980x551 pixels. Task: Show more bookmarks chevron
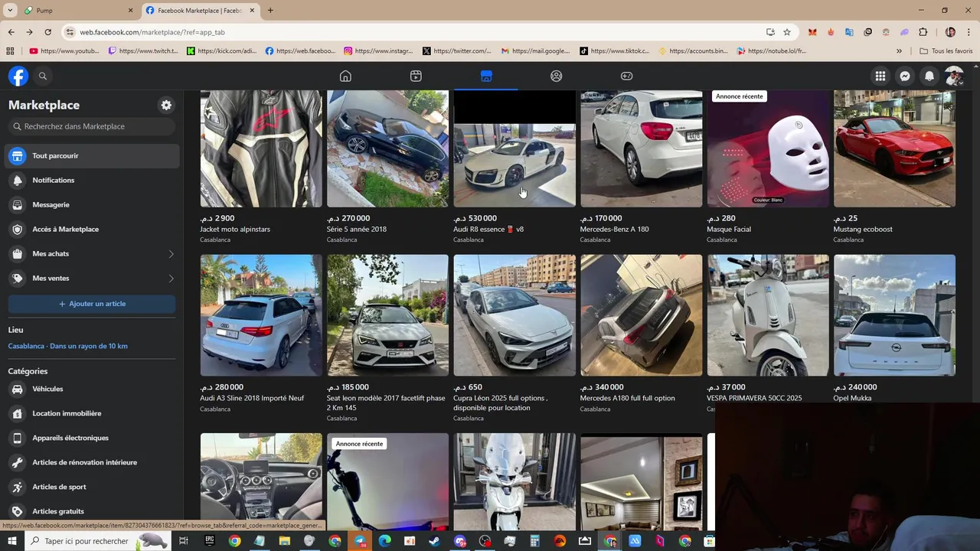[x=899, y=51]
